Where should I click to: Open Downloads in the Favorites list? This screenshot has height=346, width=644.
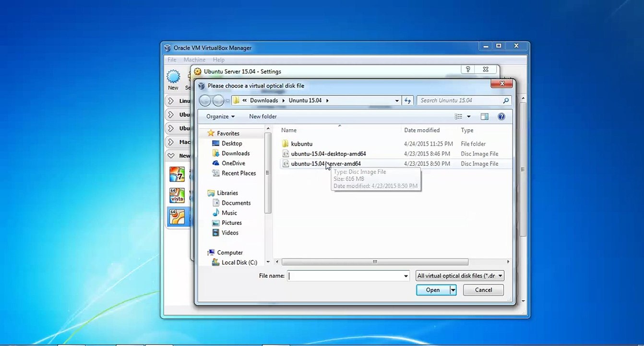pyautogui.click(x=236, y=153)
